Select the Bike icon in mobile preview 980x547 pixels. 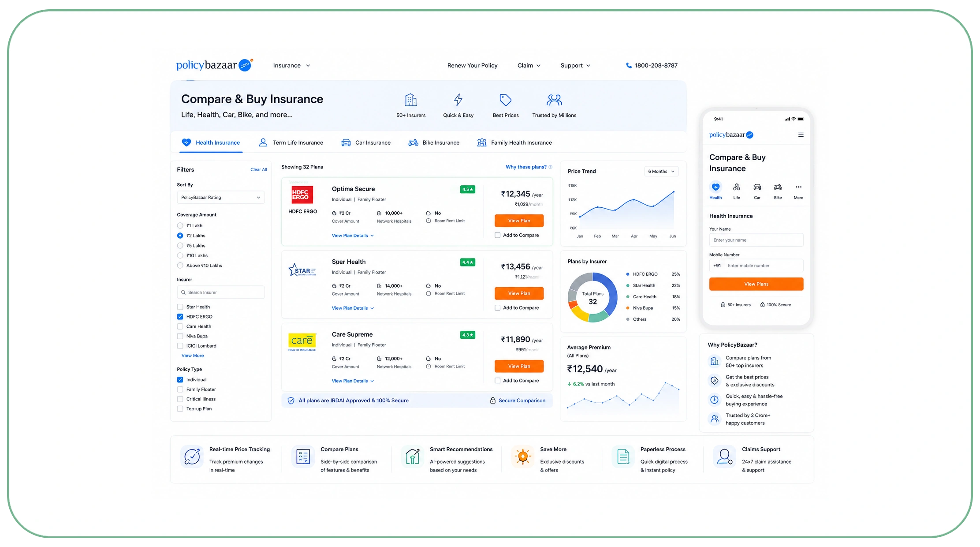[778, 187]
